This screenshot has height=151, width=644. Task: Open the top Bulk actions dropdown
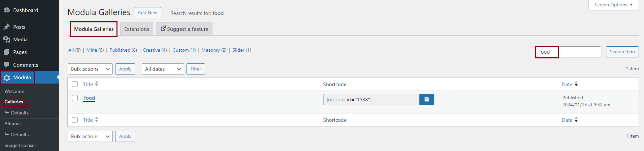[90, 69]
